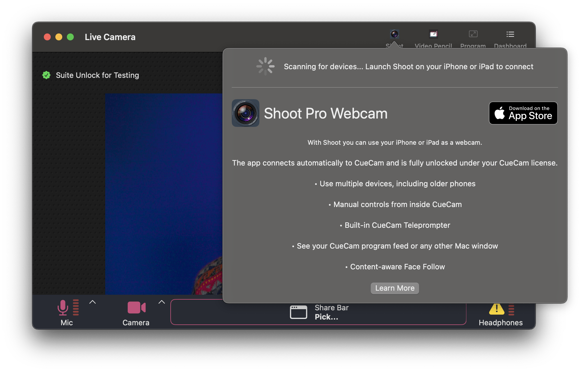
Task: Click the Suite Unlock for Testing label
Action: point(97,75)
